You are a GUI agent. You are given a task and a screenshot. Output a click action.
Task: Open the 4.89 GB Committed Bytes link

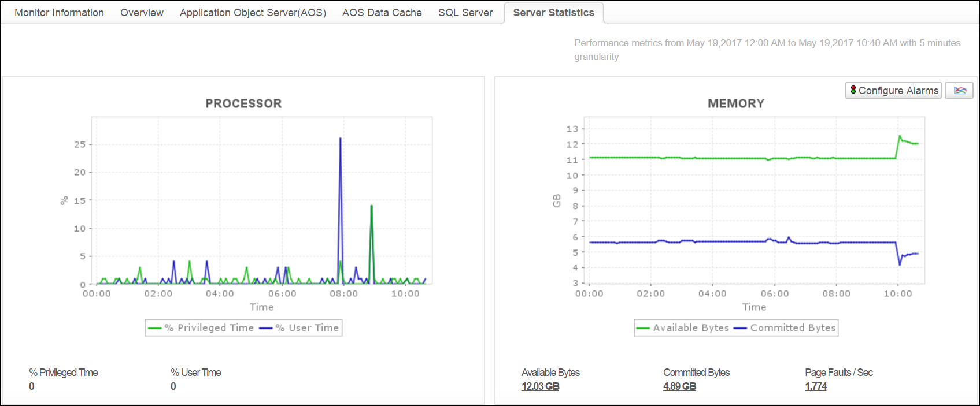679,386
